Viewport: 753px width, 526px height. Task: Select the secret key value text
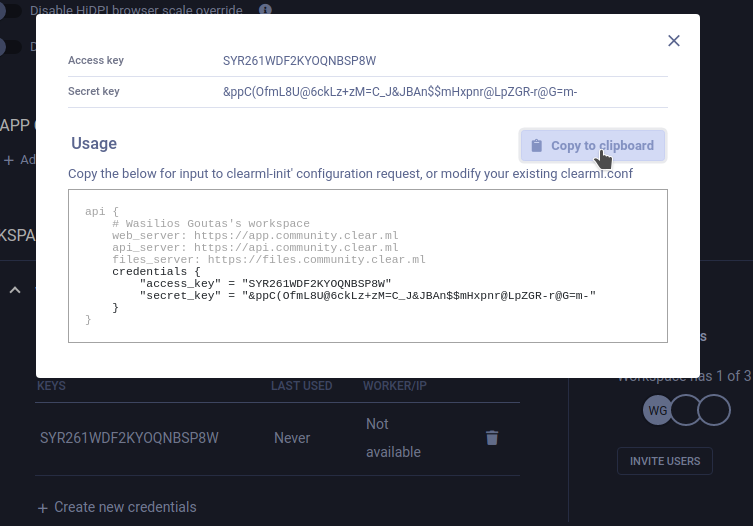[400, 92]
